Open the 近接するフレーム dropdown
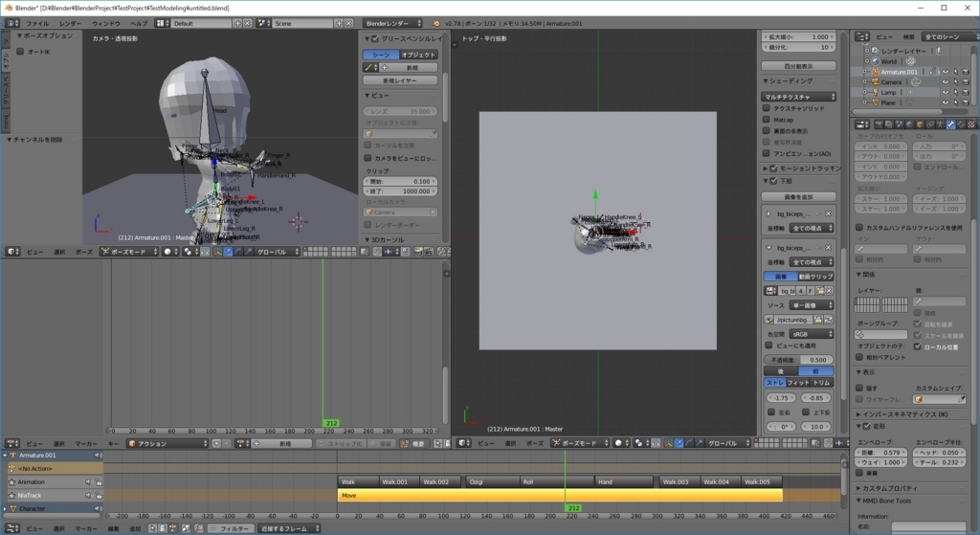 (x=288, y=528)
